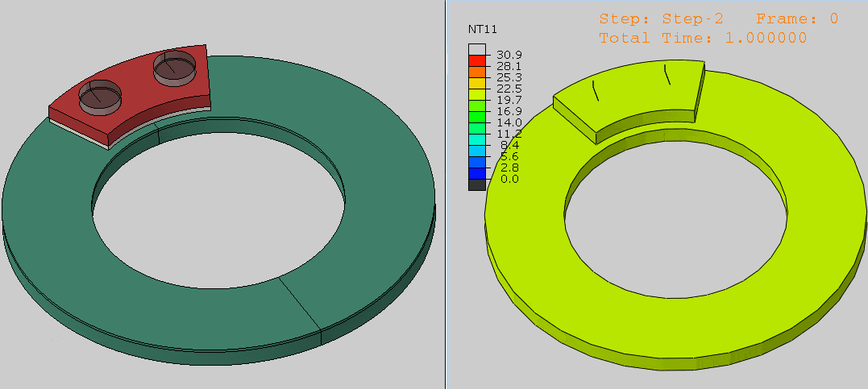Click the 'Total Time: 1.000000' label
The width and height of the screenshot is (868, 389).
[703, 38]
